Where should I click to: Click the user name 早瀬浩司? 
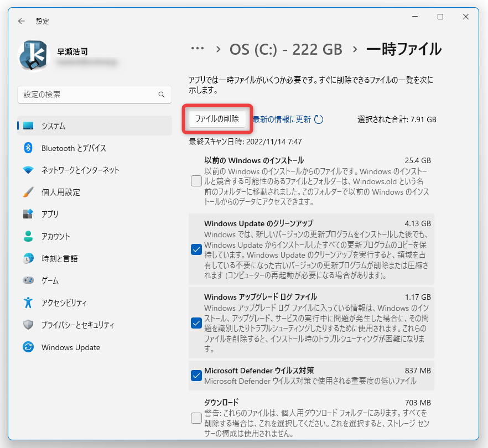coord(72,51)
